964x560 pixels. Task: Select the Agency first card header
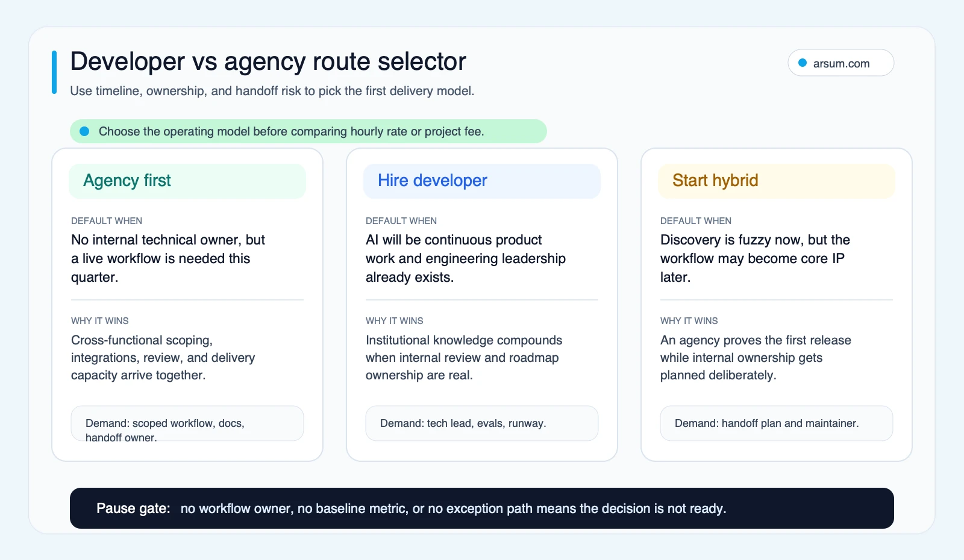187,181
